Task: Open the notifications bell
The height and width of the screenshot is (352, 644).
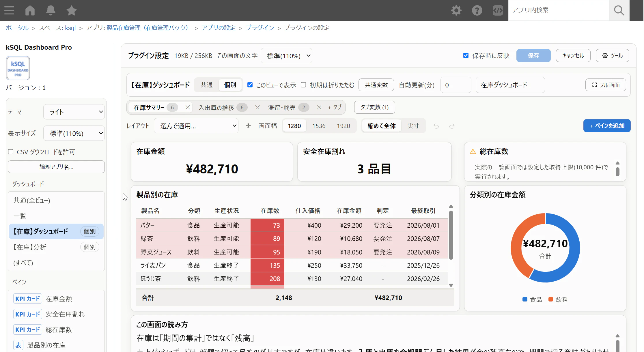Action: pyautogui.click(x=51, y=10)
